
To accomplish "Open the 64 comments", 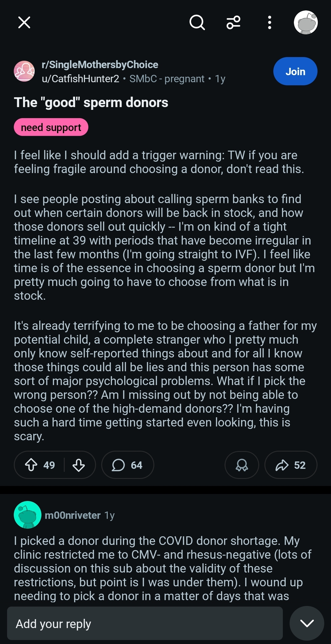I will [x=127, y=465].
